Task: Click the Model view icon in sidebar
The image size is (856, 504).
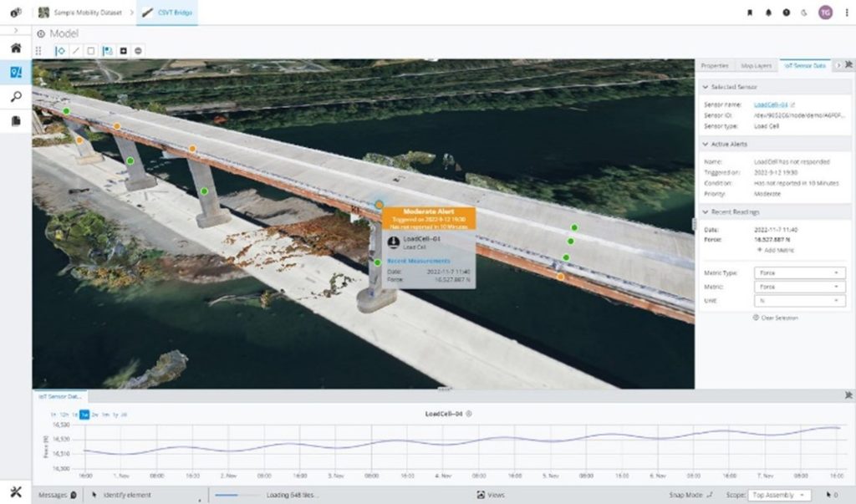Action: tap(14, 72)
